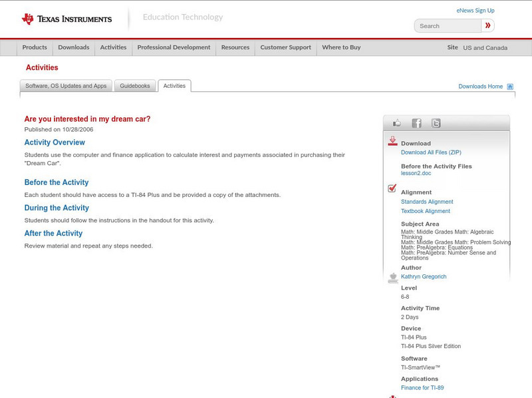532x398 pixels.
Task: Share activity via Facebook icon
Action: click(416, 123)
